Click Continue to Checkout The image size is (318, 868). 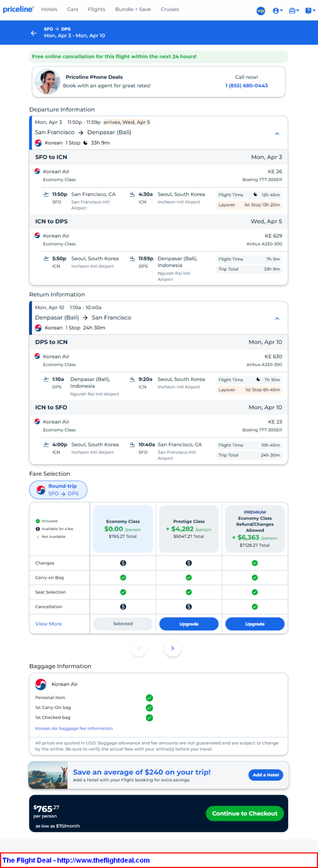click(x=245, y=813)
